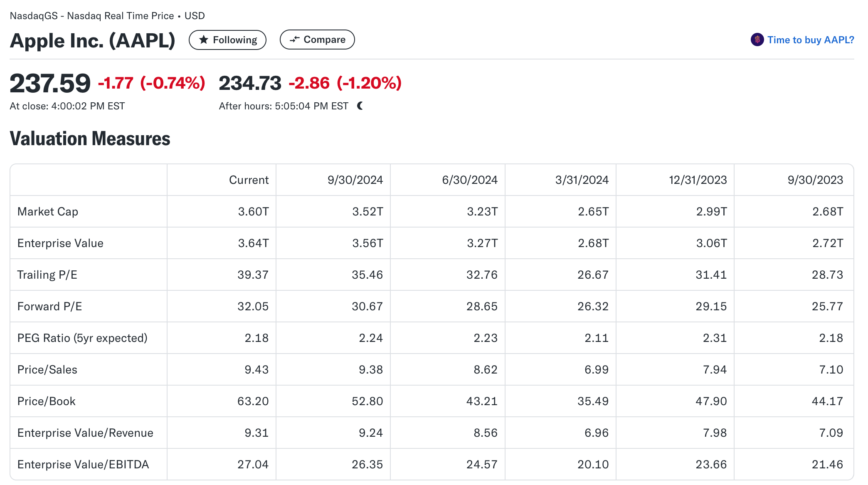Click the 237.59 closing price
The image size is (868, 485).
(50, 83)
